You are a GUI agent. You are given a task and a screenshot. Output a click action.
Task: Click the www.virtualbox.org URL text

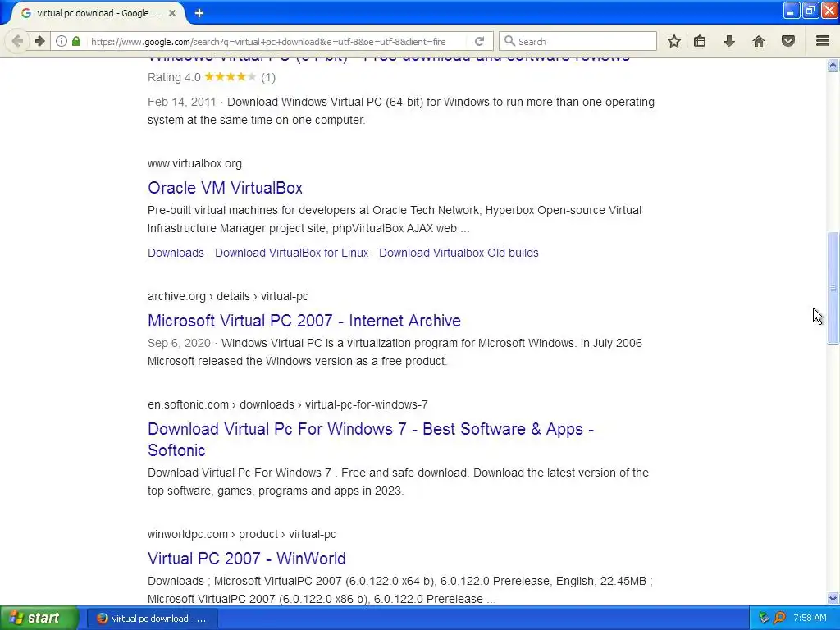[194, 163]
